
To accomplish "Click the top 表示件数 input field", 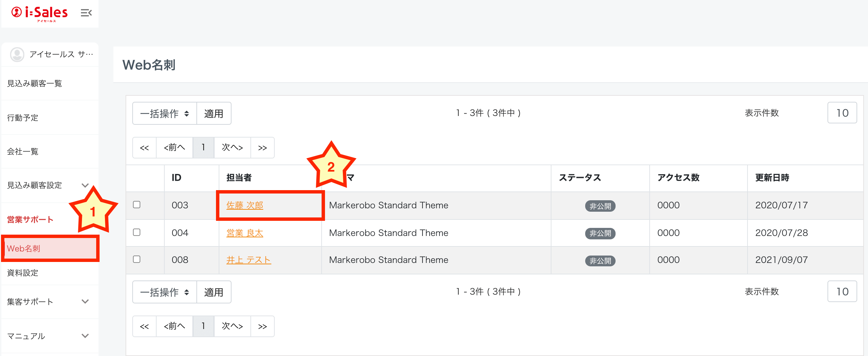I will [842, 113].
